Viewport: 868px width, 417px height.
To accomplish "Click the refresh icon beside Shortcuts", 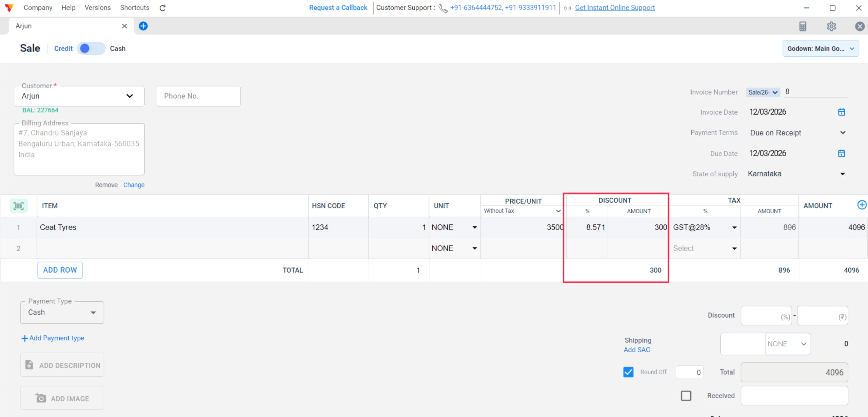I will (162, 7).
